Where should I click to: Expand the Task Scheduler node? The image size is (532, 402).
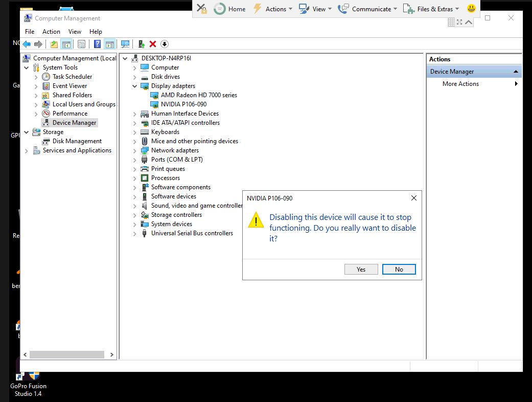(36, 77)
